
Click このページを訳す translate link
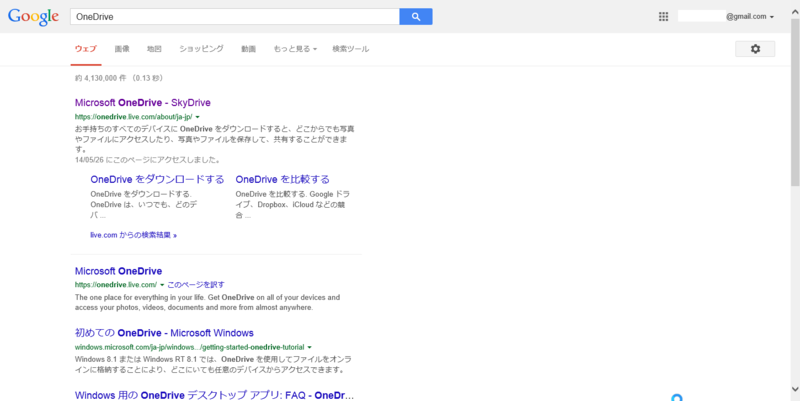(196, 285)
